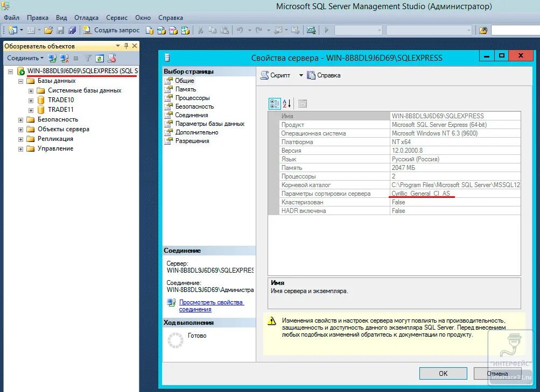Select the Cyrillic_General_CI_AS collation value
The height and width of the screenshot is (392, 540).
pyautogui.click(x=420, y=193)
